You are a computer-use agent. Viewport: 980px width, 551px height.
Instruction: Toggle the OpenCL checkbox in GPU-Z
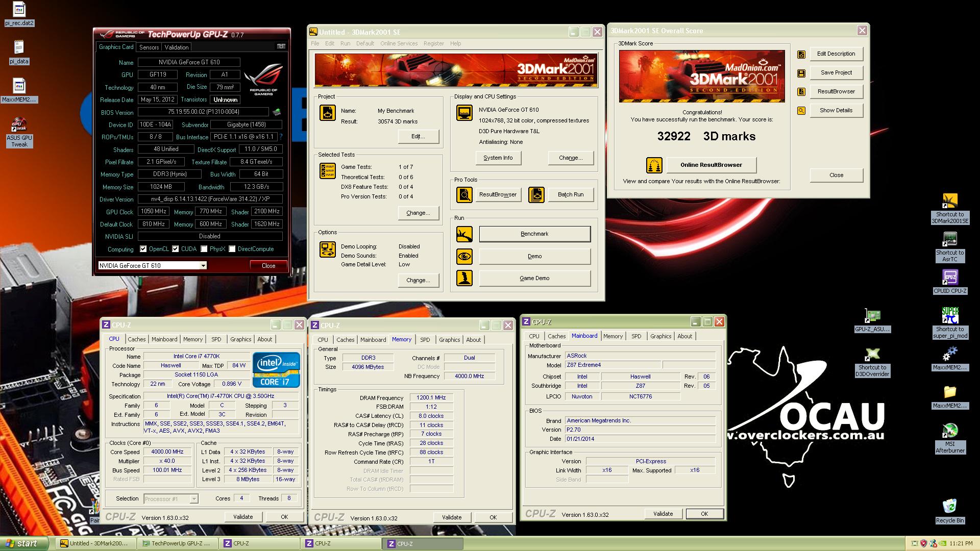143,249
